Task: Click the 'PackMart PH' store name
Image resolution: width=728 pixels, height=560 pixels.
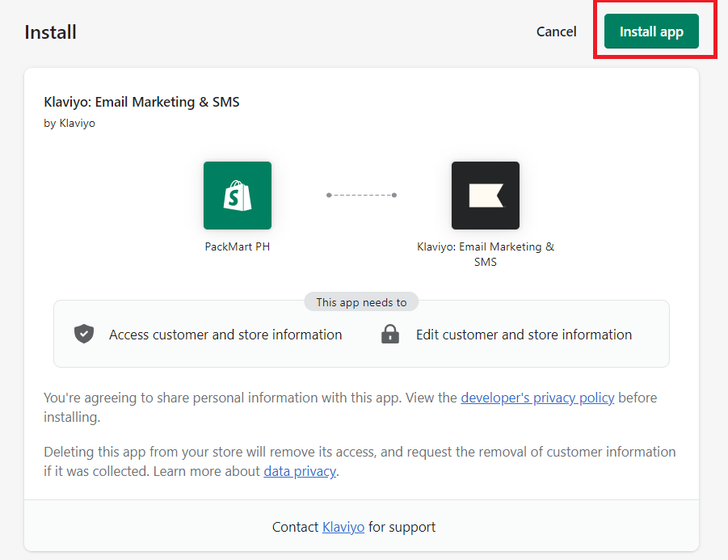Action: pyautogui.click(x=238, y=246)
